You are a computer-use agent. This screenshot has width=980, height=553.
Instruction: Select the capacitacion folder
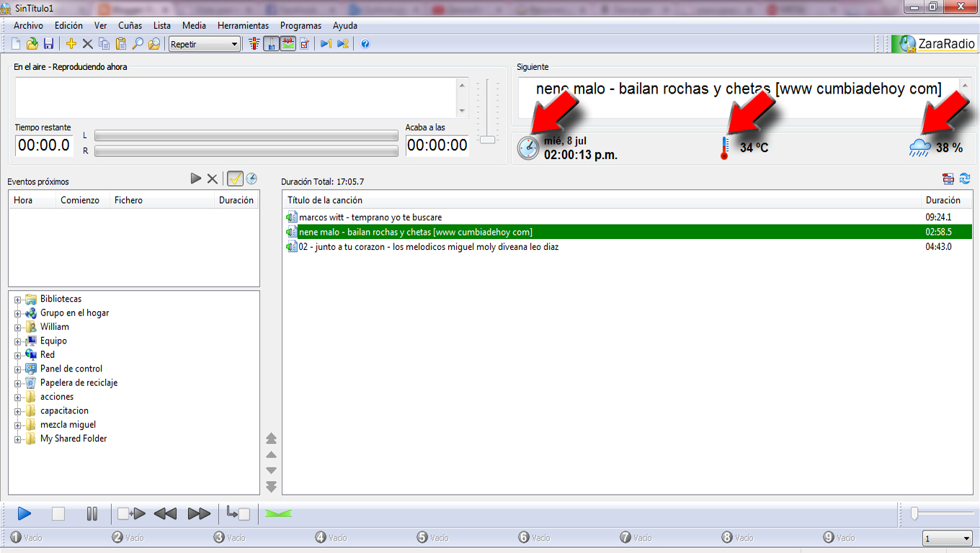pyautogui.click(x=64, y=410)
